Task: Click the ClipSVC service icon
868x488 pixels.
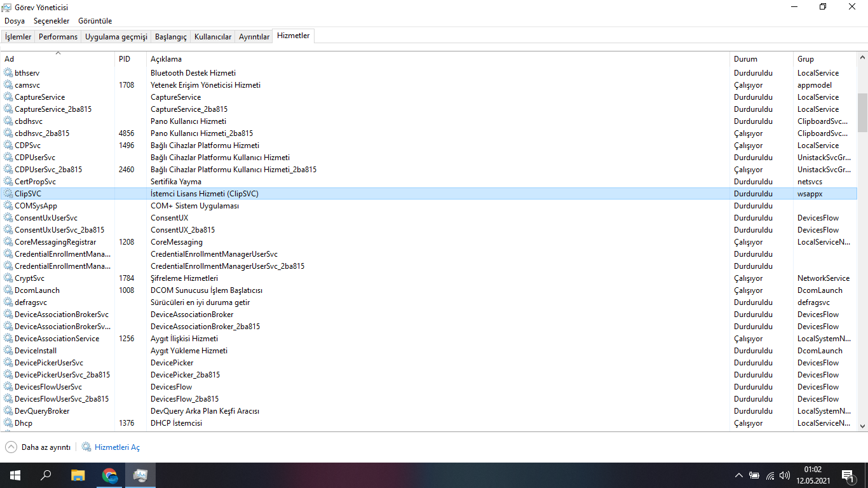Action: 8,194
